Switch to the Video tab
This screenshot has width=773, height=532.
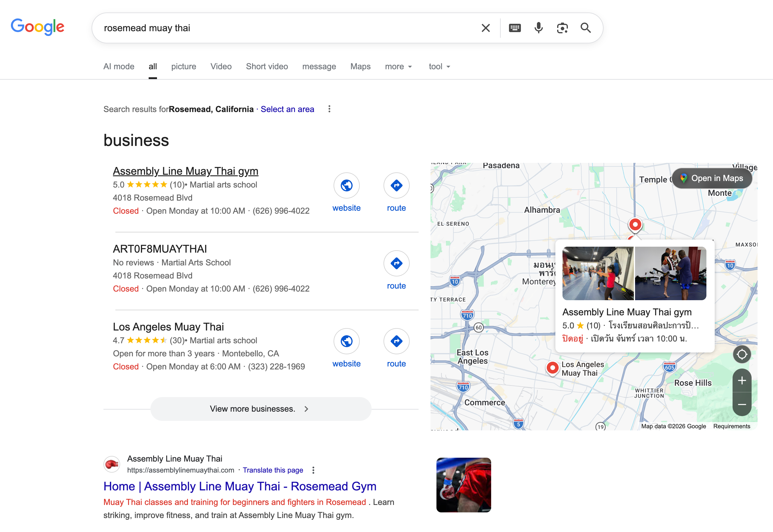pyautogui.click(x=221, y=67)
